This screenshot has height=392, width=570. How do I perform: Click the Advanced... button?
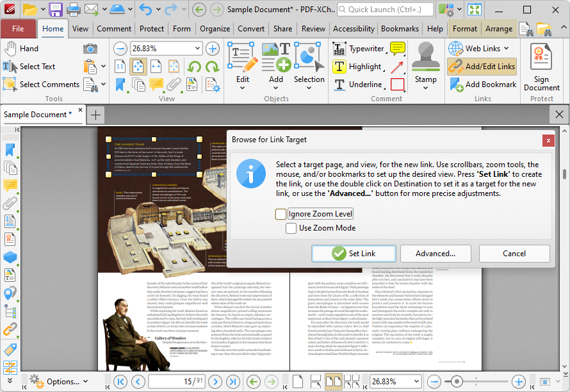click(436, 254)
